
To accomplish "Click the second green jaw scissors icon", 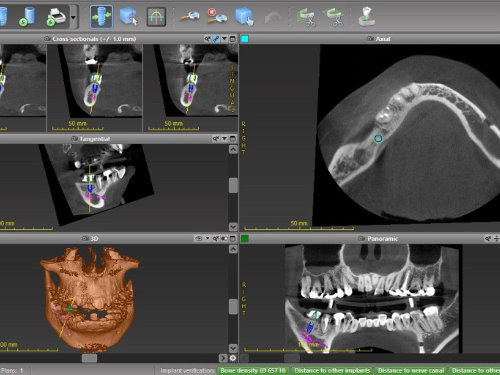I will click(x=334, y=17).
